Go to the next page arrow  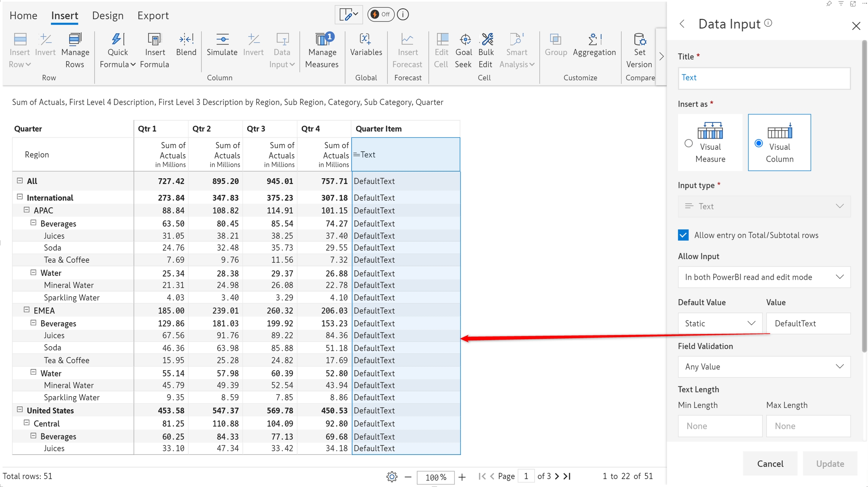(x=557, y=476)
